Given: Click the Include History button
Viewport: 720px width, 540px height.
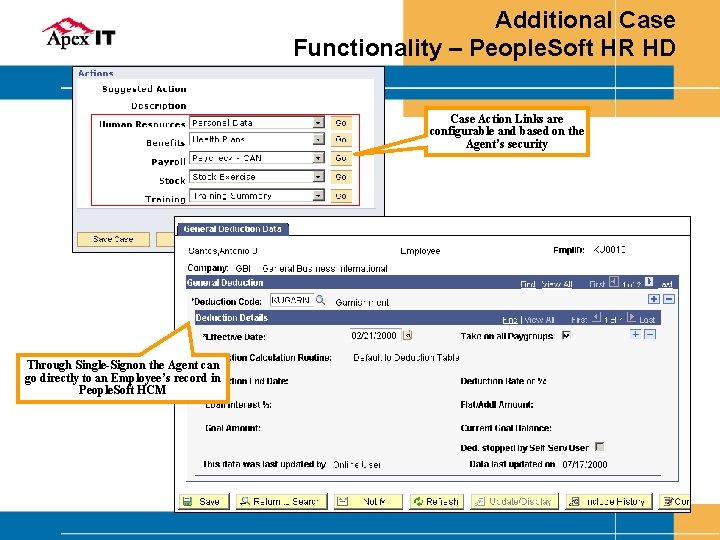Looking at the screenshot, I should point(609,501).
